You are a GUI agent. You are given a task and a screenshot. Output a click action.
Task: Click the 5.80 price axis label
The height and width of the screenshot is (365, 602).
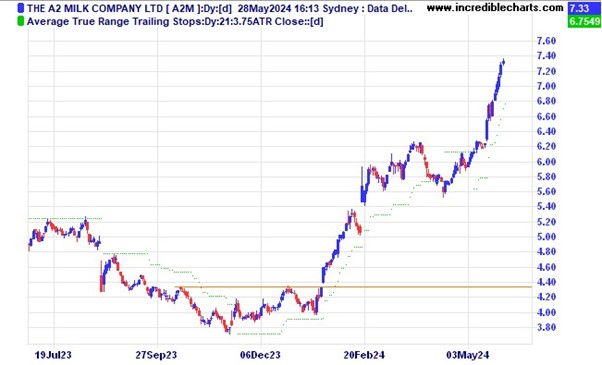click(546, 177)
